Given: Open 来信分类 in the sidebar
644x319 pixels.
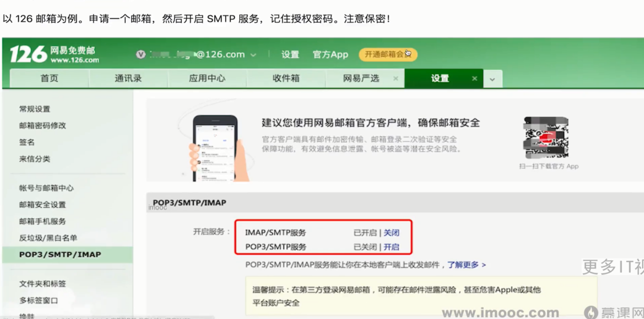Looking at the screenshot, I should 35,159.
